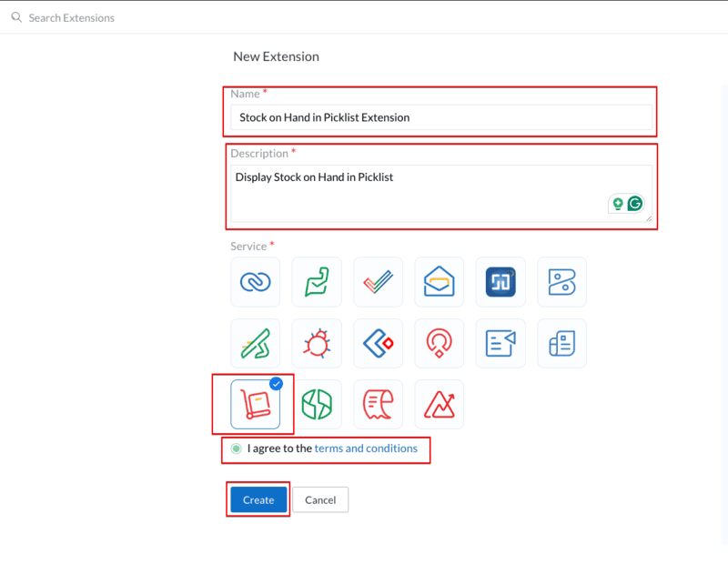
Task: Select the red receipt Expense service icon
Action: click(x=378, y=404)
